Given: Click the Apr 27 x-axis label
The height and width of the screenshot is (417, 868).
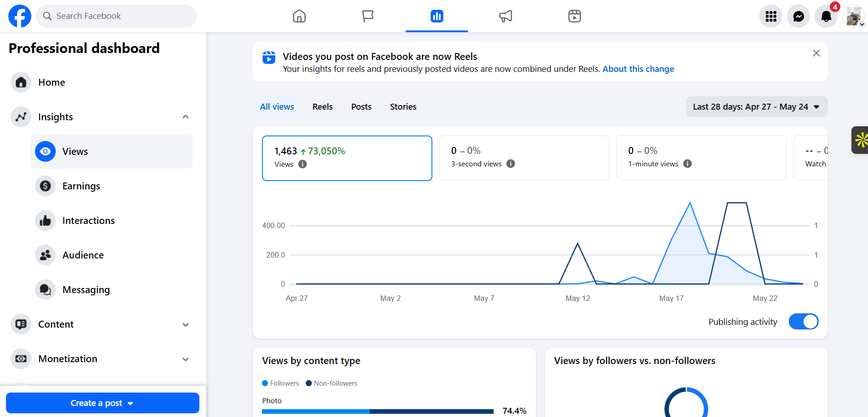Looking at the screenshot, I should point(297,299).
